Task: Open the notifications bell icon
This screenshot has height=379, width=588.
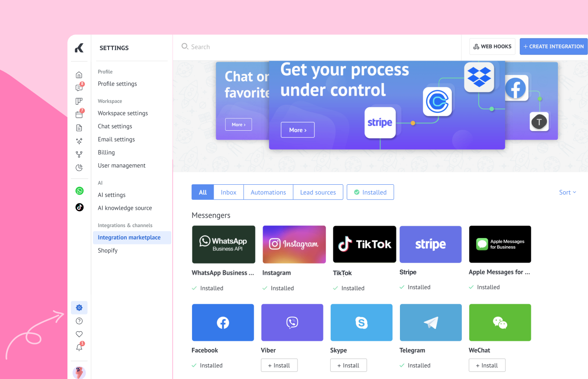Action: coord(79,347)
